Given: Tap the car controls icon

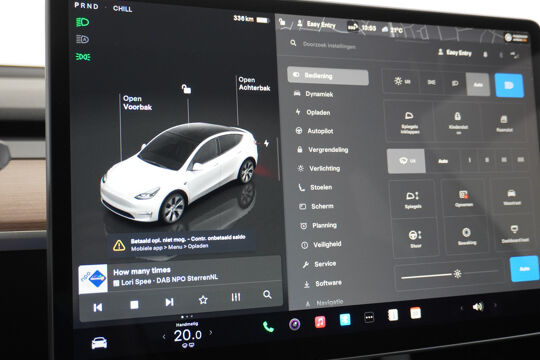Looking at the screenshot, I should point(99,343).
